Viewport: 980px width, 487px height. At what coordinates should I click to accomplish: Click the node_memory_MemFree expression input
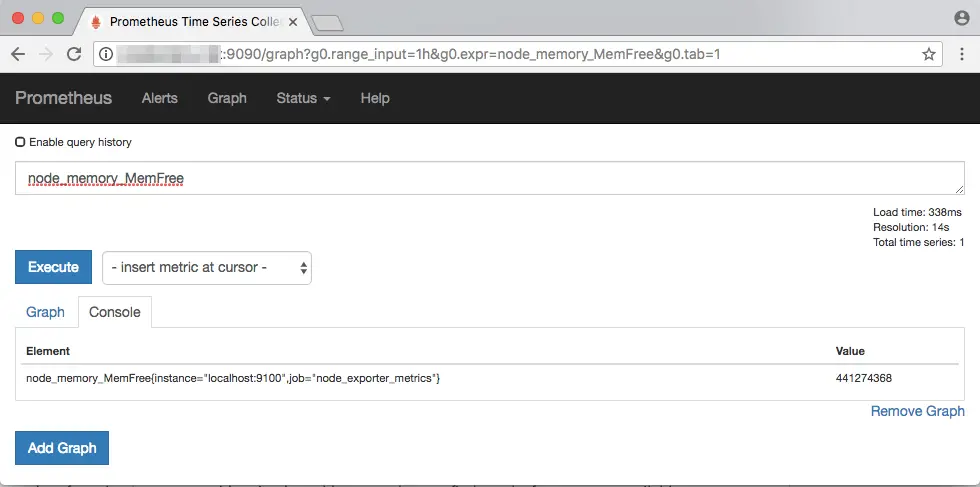click(490, 178)
